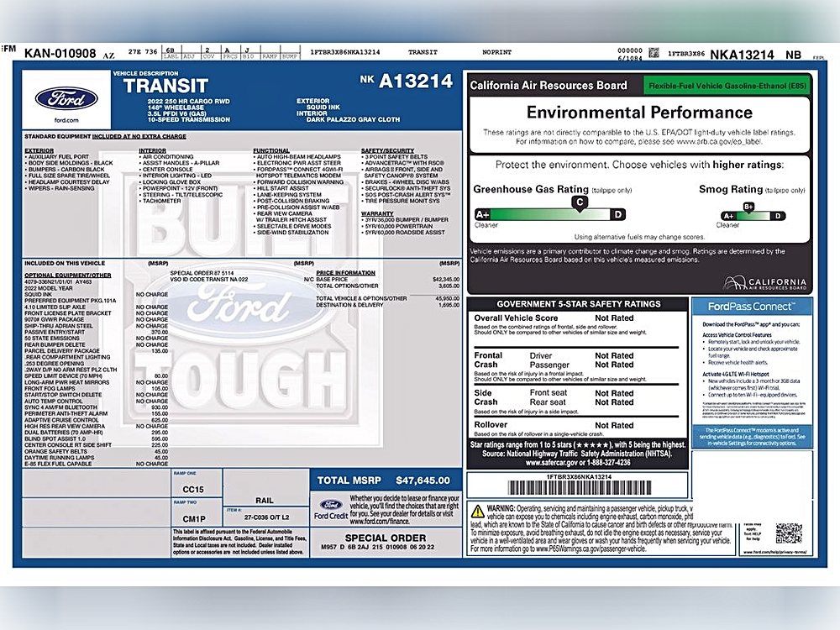Click the Greenhouse Gas 'C' rating marker

[579, 202]
